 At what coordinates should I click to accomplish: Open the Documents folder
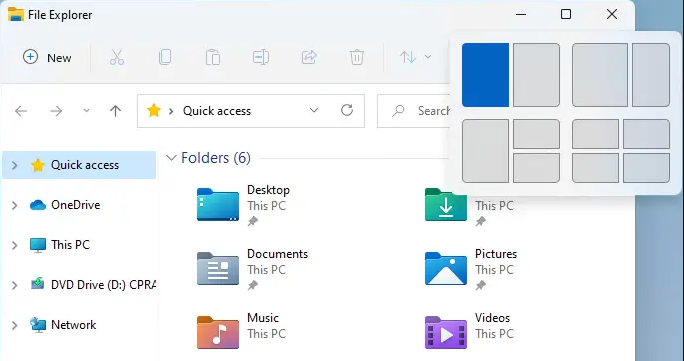252,269
